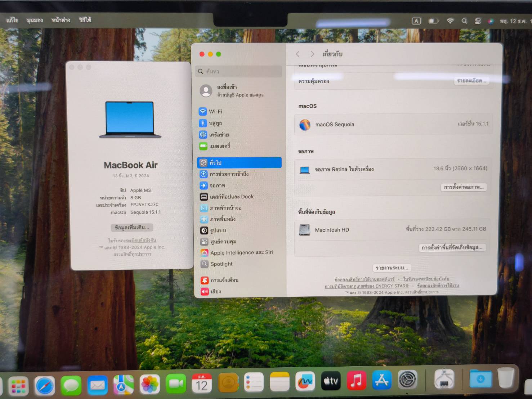Open storage settings for Macintosh HD
Viewport: 532px width, 399px height.
click(x=452, y=248)
